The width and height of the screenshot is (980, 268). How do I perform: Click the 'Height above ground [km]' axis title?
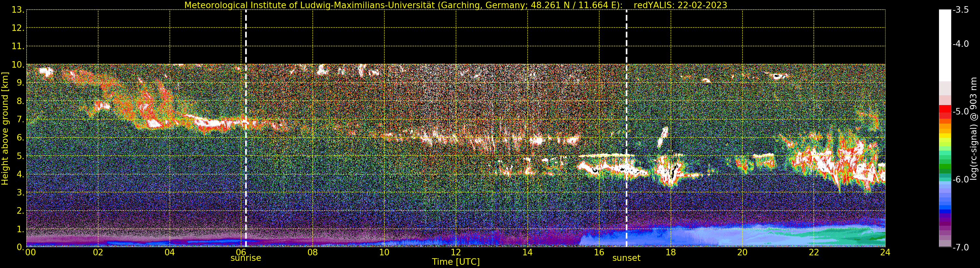coord(5,128)
